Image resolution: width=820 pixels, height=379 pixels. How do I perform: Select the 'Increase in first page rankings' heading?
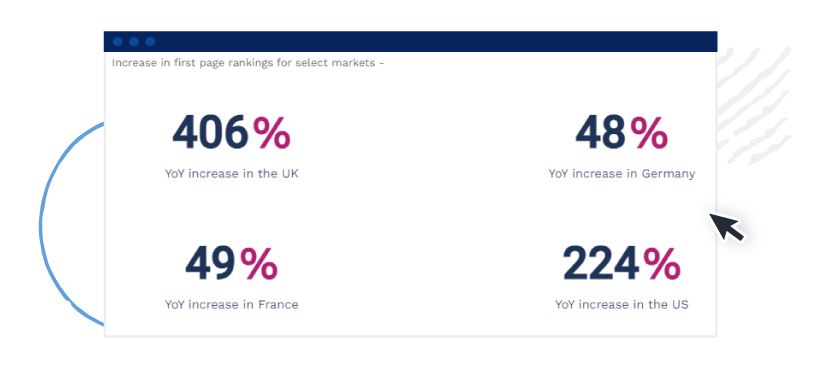(x=248, y=63)
